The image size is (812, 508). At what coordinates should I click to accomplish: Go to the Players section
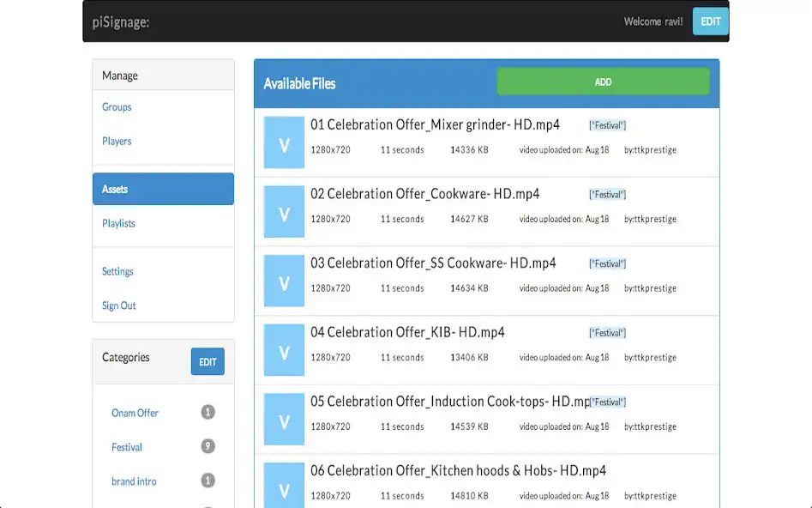point(117,142)
